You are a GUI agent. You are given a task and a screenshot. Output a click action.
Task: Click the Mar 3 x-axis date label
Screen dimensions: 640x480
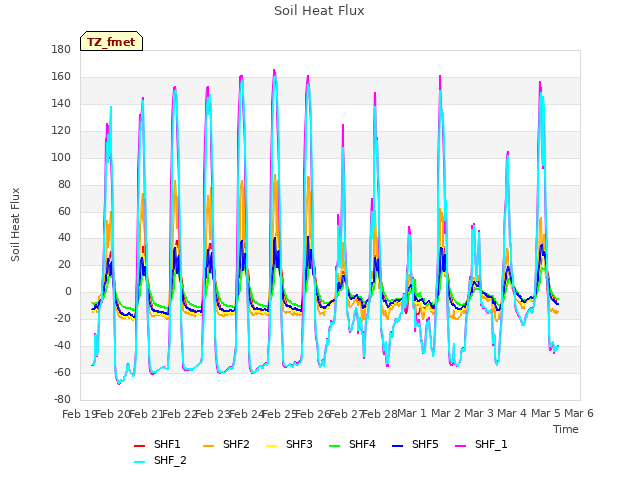[x=479, y=413]
